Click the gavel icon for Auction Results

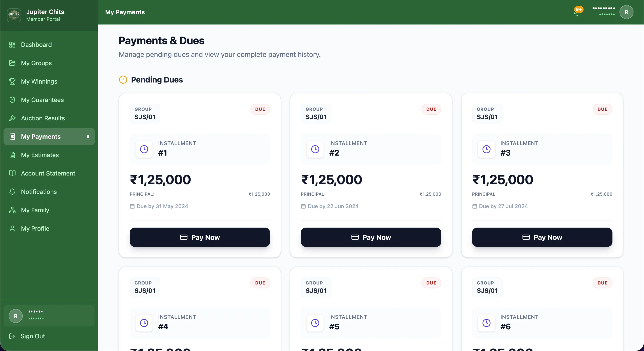(12, 118)
